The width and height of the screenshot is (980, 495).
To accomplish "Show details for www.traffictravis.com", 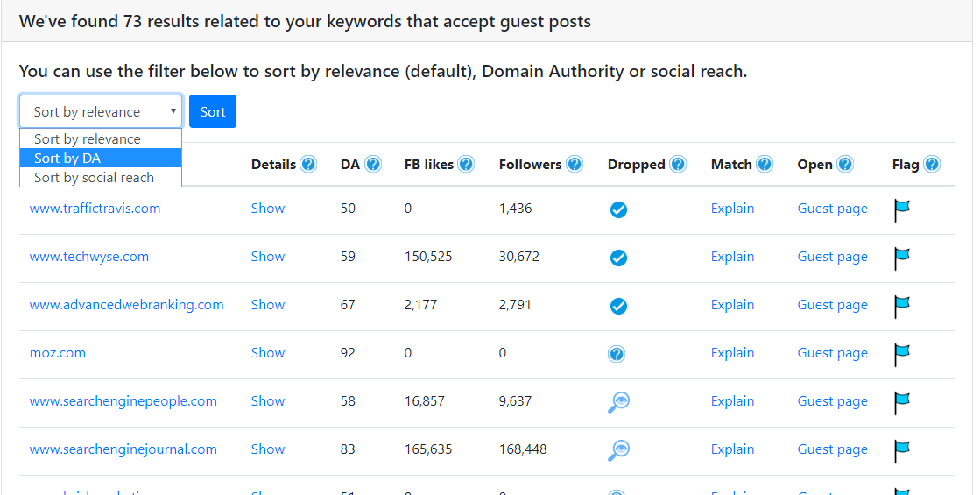I will point(268,209).
